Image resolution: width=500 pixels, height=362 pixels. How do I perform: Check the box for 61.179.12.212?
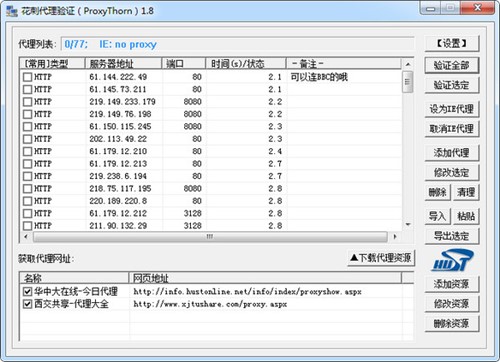27,213
